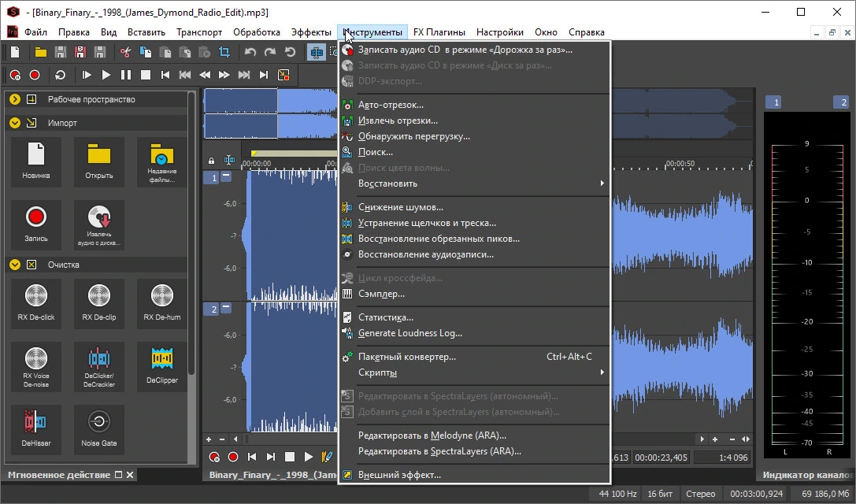Select Снижение шумов menu item
This screenshot has width=856, height=504.
pyautogui.click(x=474, y=207)
